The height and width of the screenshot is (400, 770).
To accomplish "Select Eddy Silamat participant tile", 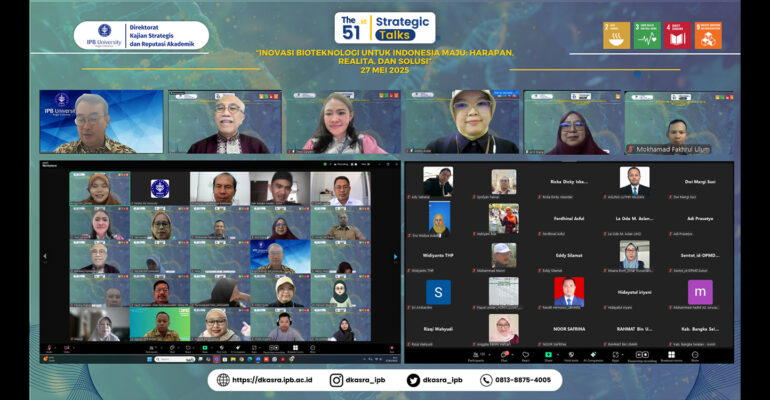I will click(569, 256).
